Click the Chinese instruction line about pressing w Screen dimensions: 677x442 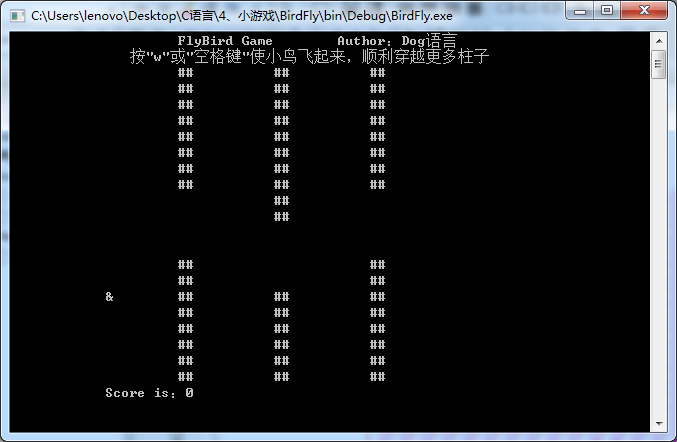click(x=309, y=57)
